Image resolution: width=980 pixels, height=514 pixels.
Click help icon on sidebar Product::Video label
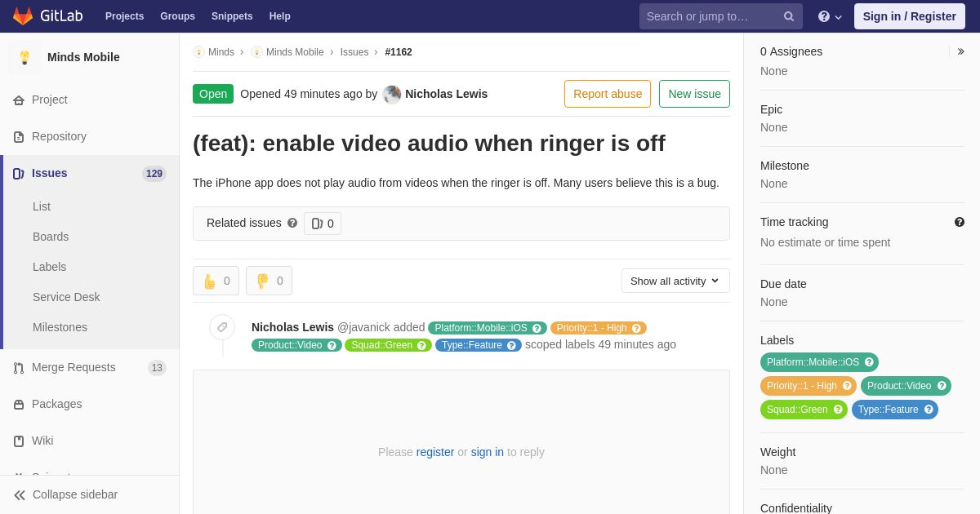[x=942, y=386]
